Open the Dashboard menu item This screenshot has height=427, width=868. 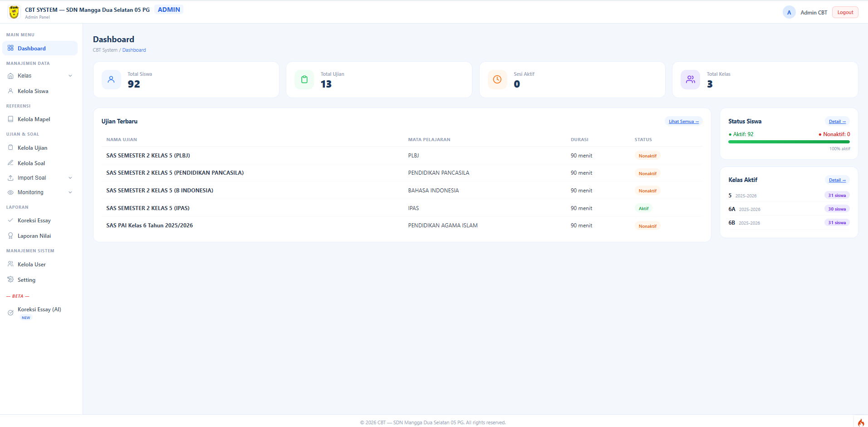[x=40, y=48]
